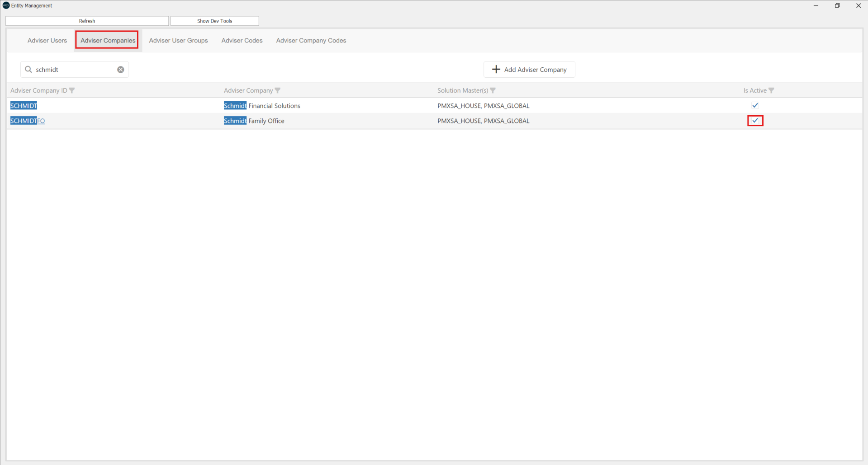Toggle Is Active for Schmidt Family Office
Viewport: 868px width, 465px height.
click(755, 121)
